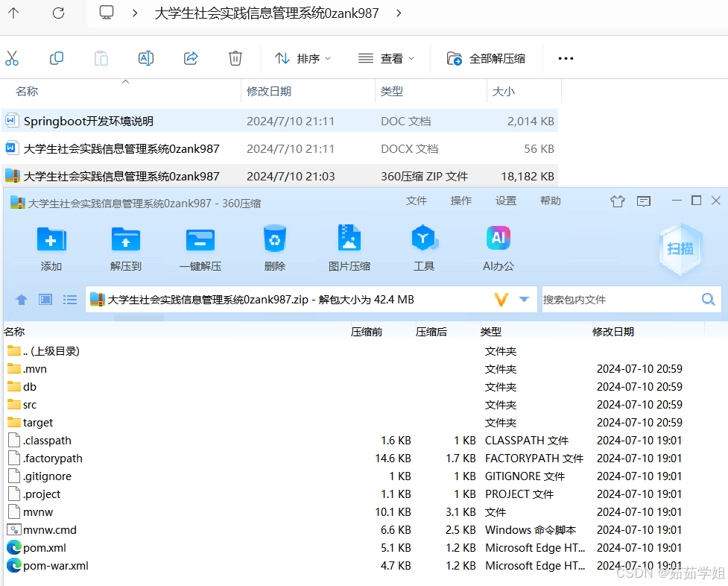Open the 查看 view dropdown

click(x=386, y=59)
